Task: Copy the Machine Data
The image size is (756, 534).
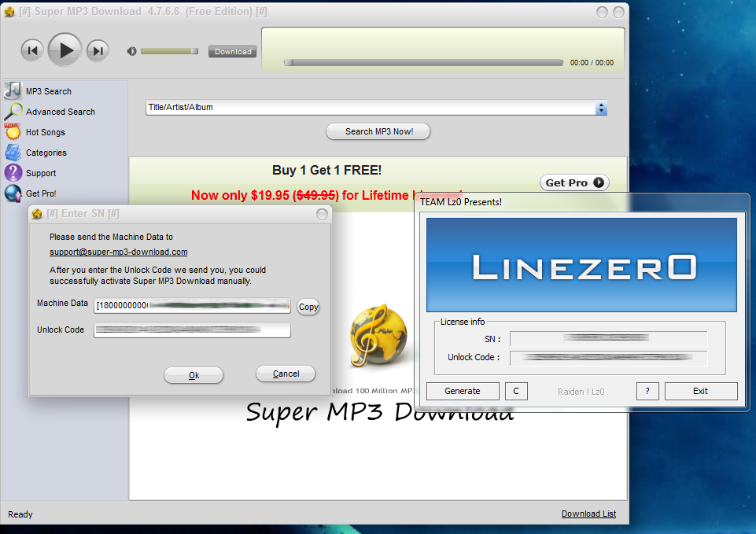Action: point(308,307)
